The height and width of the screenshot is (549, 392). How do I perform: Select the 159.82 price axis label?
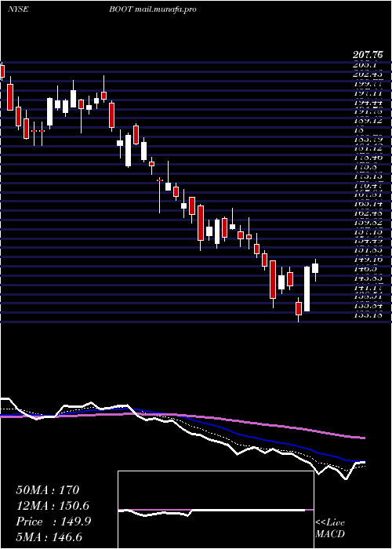[x=367, y=223]
